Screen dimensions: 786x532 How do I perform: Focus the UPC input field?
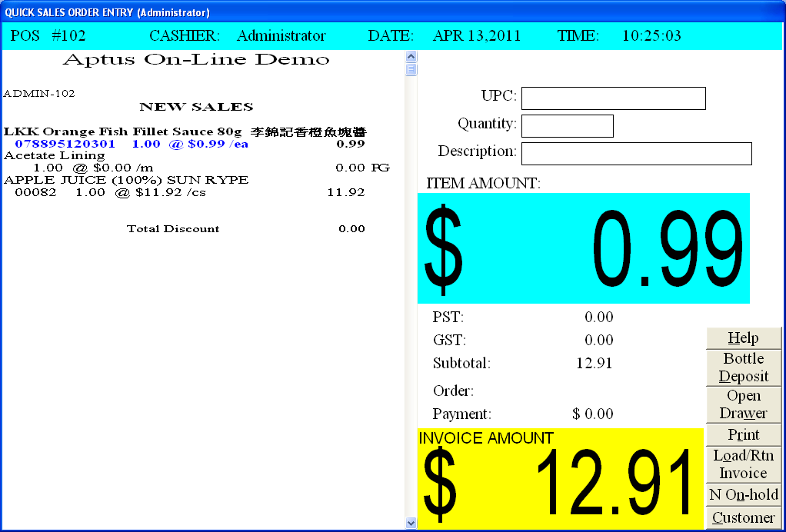click(613, 98)
